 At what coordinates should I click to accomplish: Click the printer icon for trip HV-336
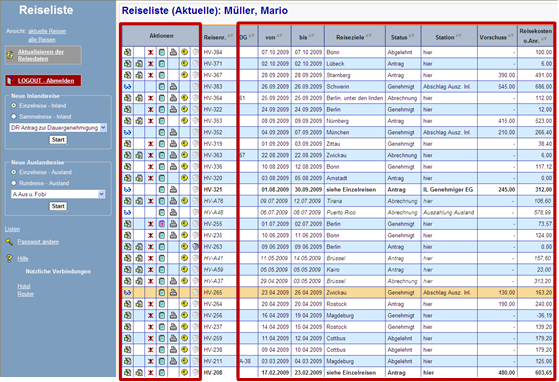(x=173, y=166)
